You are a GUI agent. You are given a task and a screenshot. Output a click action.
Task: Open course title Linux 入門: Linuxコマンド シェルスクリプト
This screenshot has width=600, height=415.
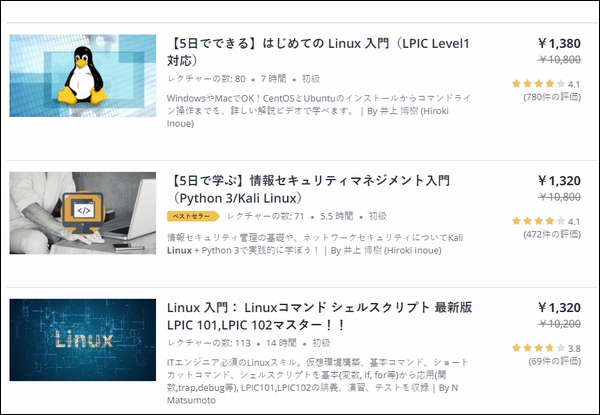tap(320, 316)
